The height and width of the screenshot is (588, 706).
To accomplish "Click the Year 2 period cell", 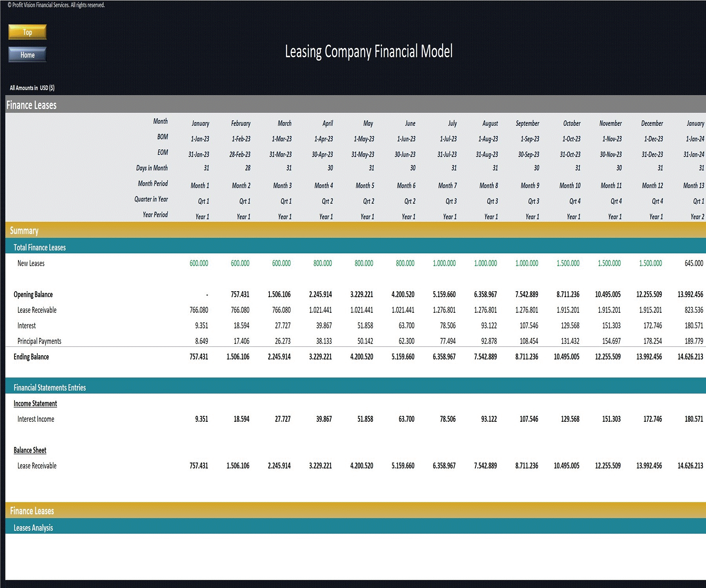I will tap(697, 217).
